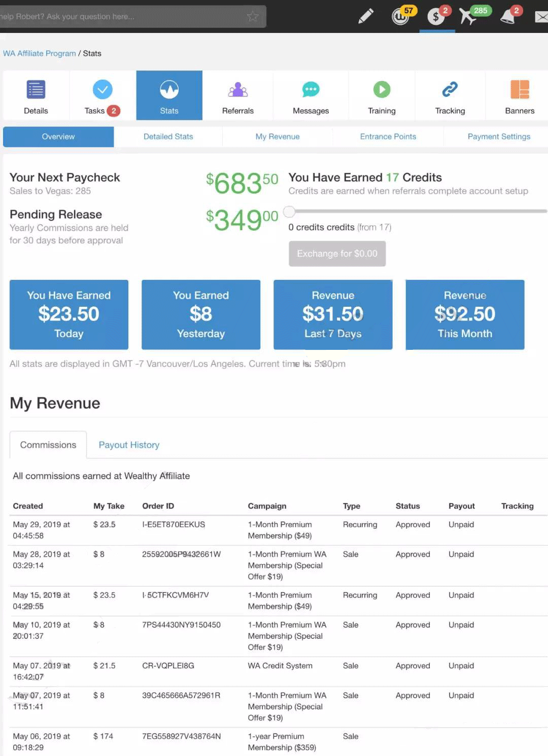
Task: Click order ID I-5CTFKCVM6H7V
Action: point(176,595)
